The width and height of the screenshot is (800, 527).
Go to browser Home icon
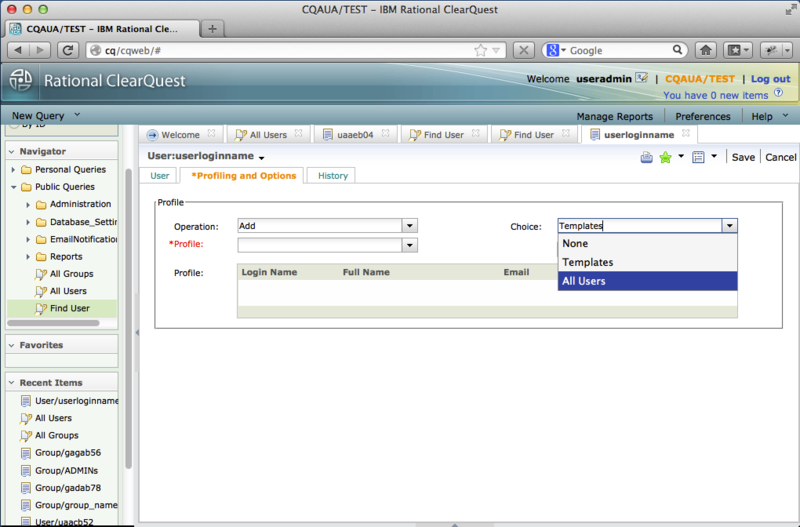(x=706, y=50)
